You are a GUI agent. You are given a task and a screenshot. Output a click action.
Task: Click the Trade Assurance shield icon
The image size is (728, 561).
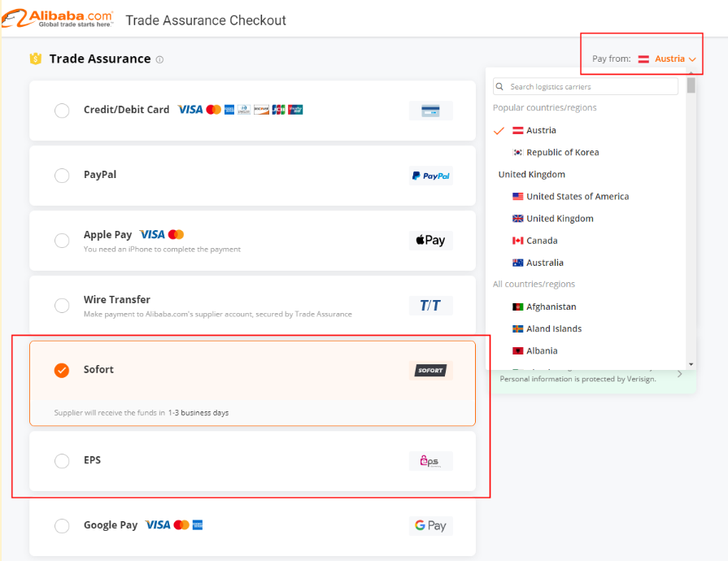[x=36, y=59]
